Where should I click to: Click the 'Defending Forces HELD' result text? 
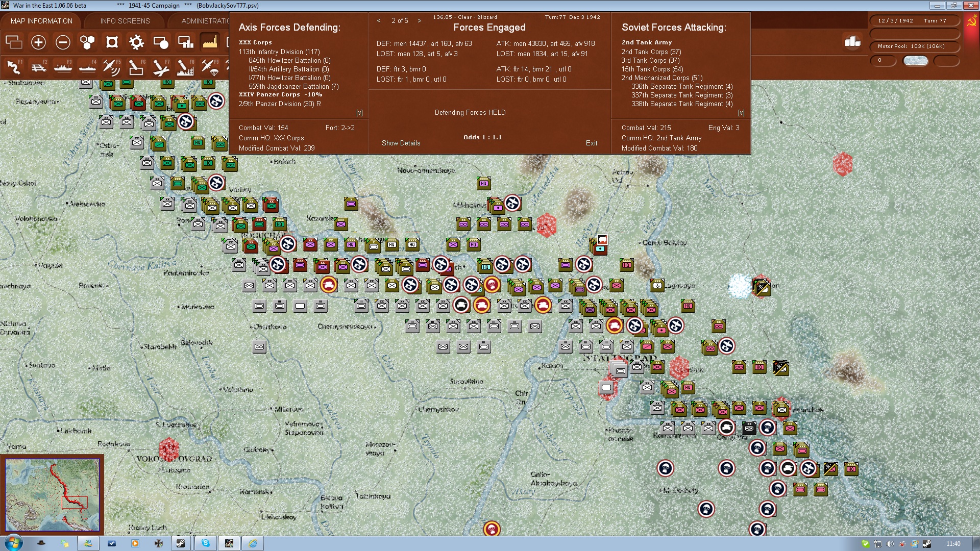(x=470, y=113)
